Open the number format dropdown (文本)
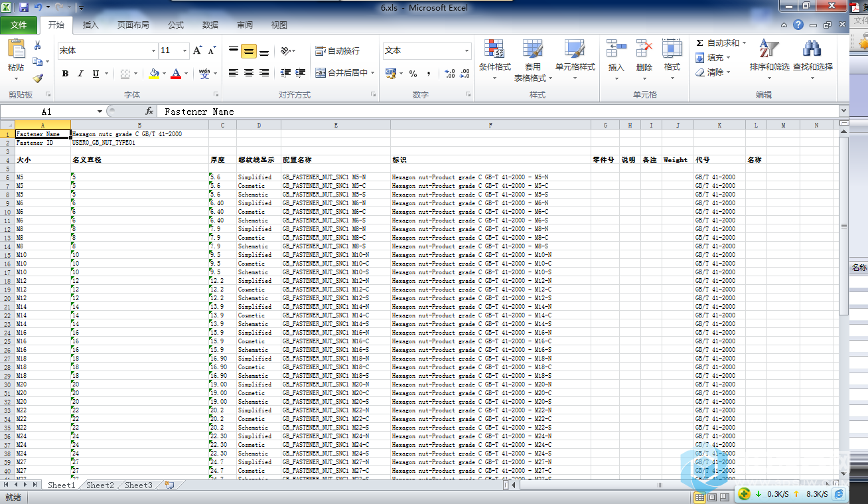Viewport: 868px width, 504px height. click(x=467, y=51)
